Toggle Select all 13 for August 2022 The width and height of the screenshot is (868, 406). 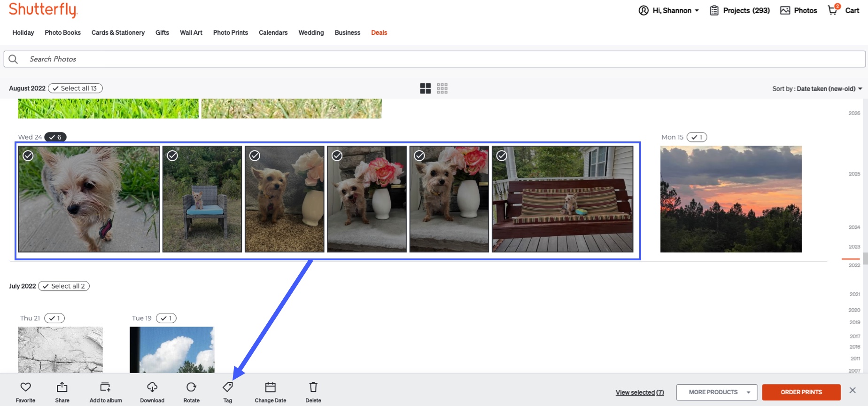click(x=75, y=88)
